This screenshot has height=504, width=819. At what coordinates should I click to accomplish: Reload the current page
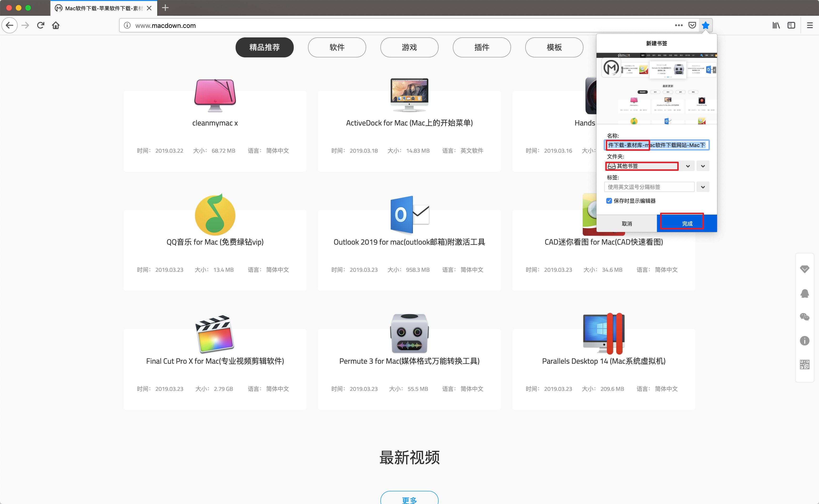pyautogui.click(x=41, y=25)
